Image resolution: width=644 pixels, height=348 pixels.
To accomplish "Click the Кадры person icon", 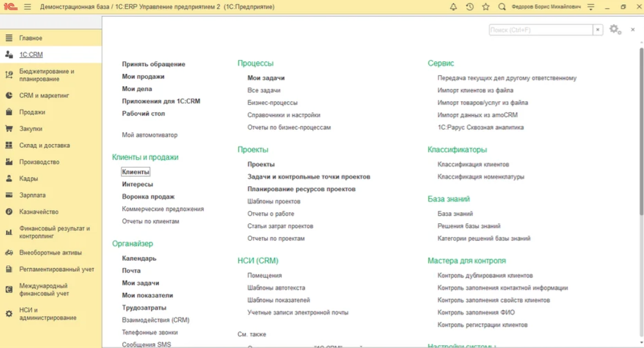I will click(x=9, y=178).
